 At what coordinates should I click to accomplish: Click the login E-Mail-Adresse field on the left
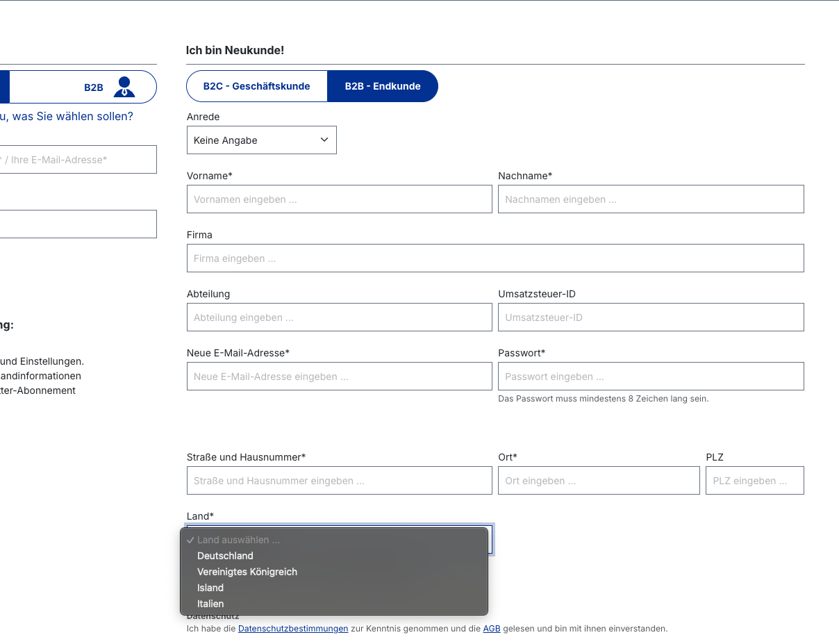click(78, 160)
